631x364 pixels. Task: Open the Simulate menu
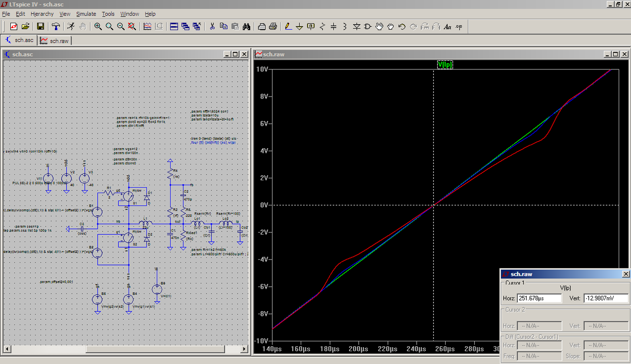tap(86, 14)
